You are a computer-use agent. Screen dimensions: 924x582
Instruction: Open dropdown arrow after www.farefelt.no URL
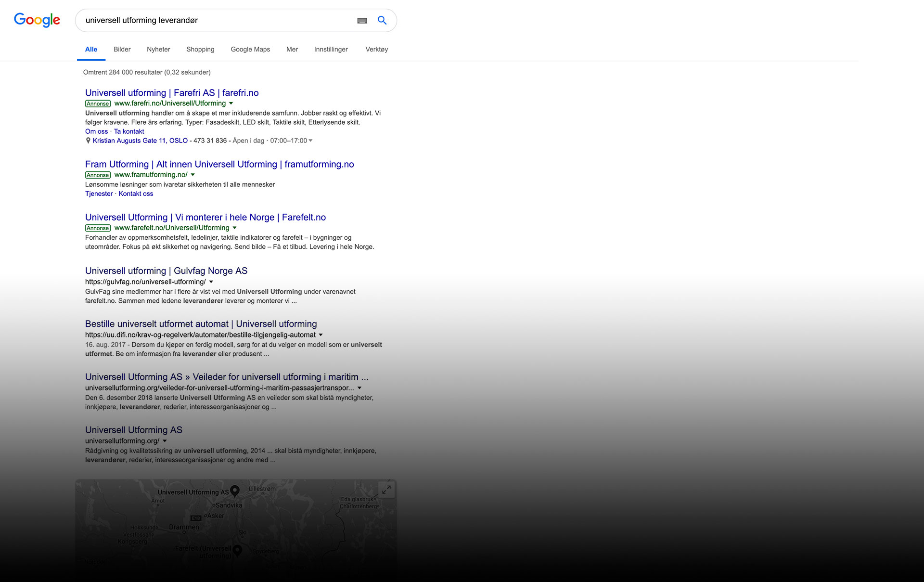tap(235, 228)
